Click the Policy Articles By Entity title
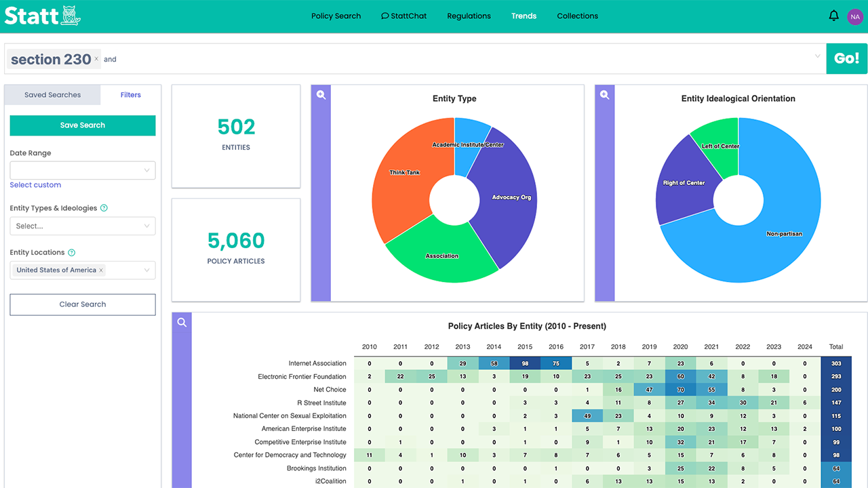This screenshot has height=488, width=868. click(x=527, y=326)
